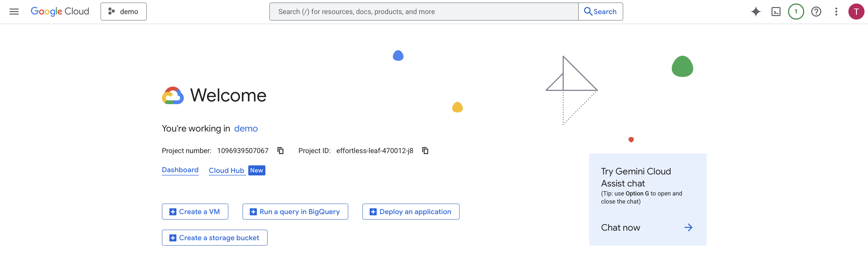The width and height of the screenshot is (868, 261).
Task: Open the help question mark icon
Action: point(816,12)
